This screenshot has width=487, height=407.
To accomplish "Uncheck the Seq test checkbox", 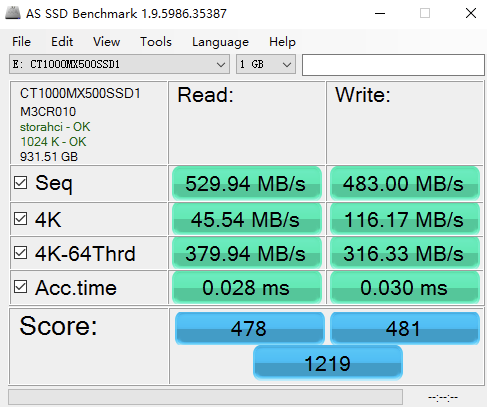I will pyautogui.click(x=20, y=183).
